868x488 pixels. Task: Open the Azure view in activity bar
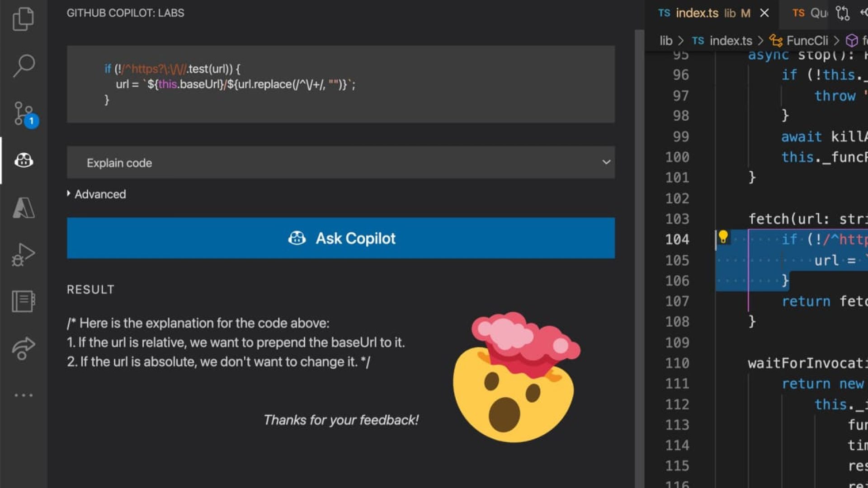[x=24, y=208]
